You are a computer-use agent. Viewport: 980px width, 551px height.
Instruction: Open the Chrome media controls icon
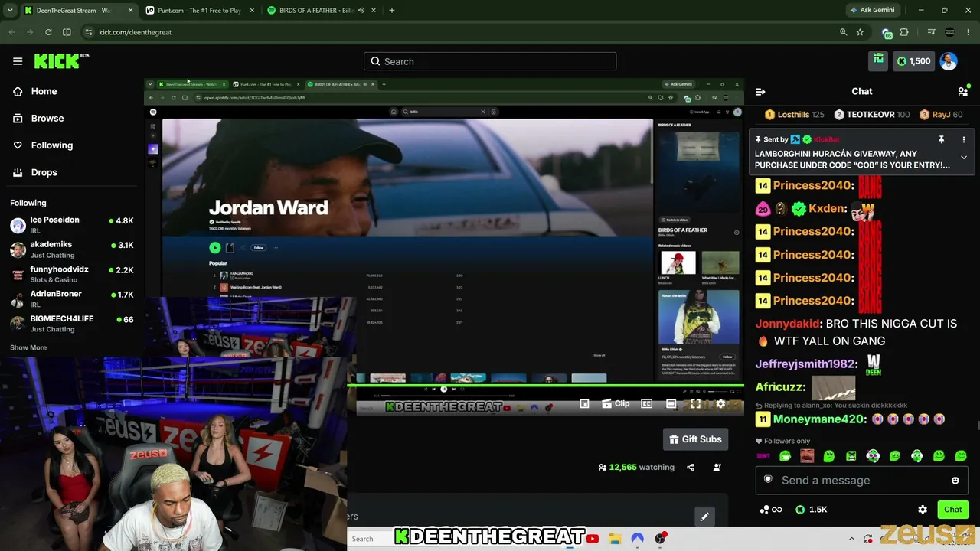[931, 32]
